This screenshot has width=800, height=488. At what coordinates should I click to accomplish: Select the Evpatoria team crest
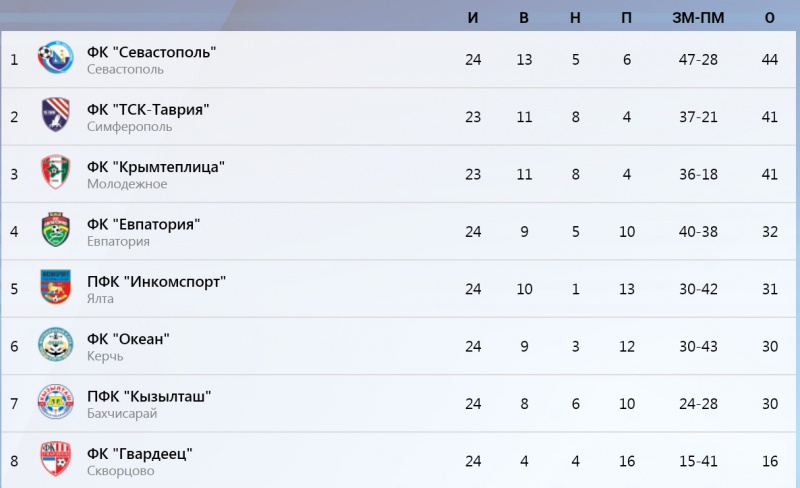(56, 230)
